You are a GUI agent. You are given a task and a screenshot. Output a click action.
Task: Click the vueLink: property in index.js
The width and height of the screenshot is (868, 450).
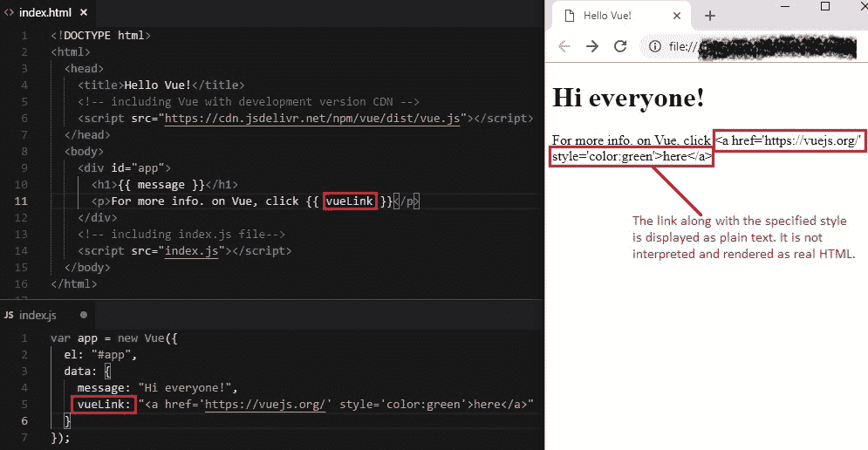tap(104, 405)
